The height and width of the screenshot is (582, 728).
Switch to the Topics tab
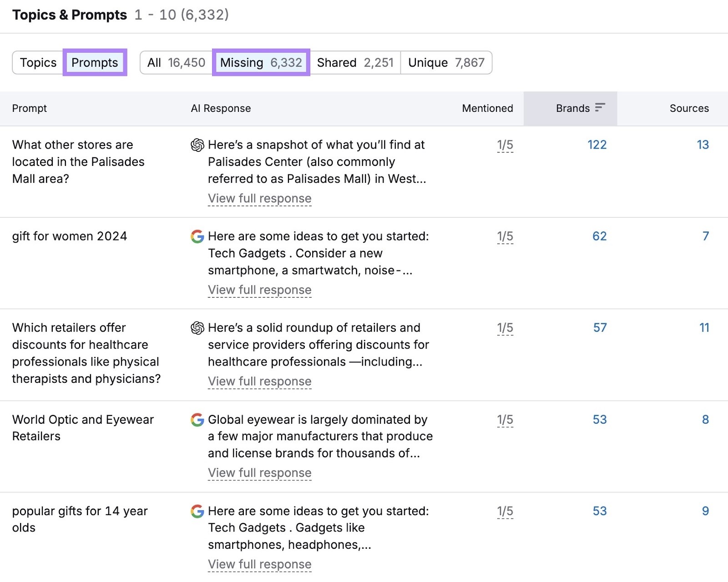(38, 62)
